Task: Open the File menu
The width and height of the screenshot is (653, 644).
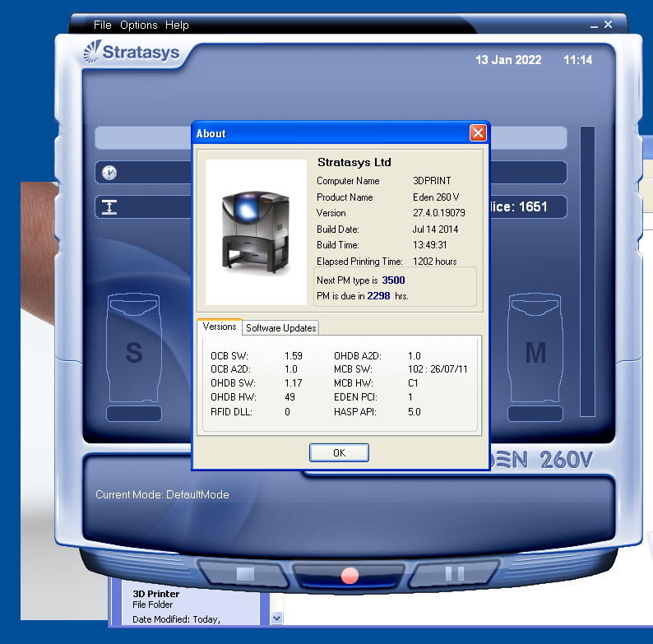Action: click(103, 25)
